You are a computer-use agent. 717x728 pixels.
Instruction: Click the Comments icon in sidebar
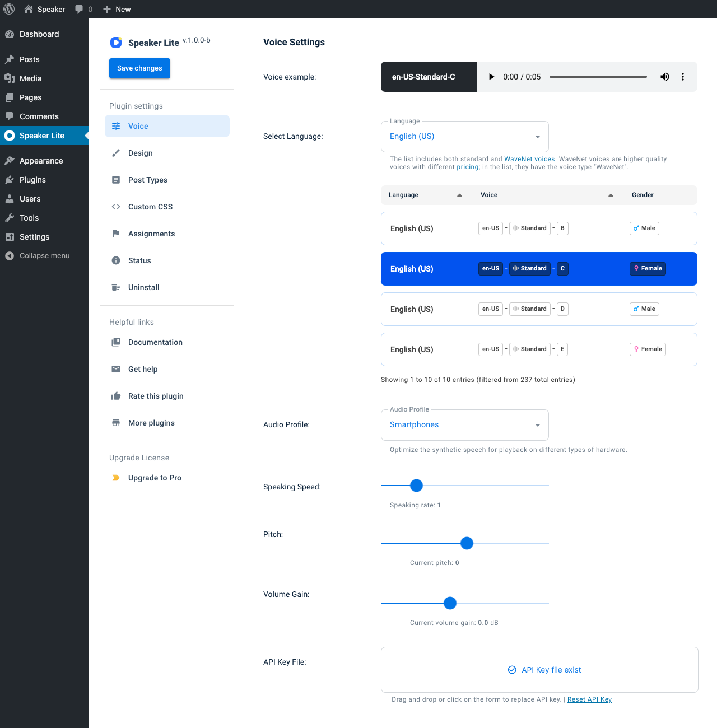coord(10,116)
